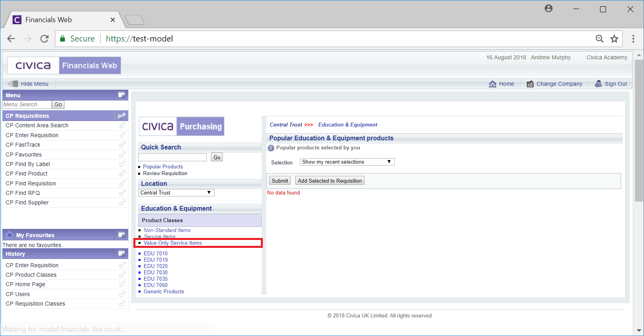Viewport: 644px width, 336px height.
Task: Open History CP Home Page new window icon
Action: 122,284
